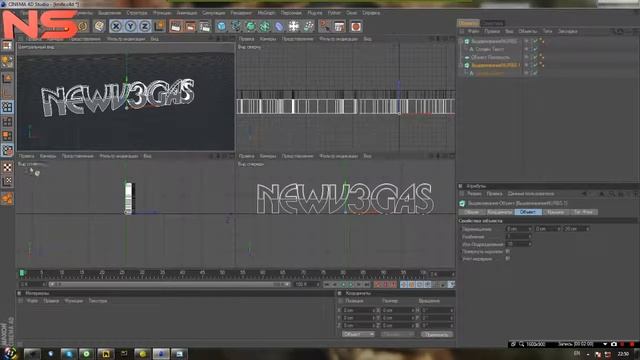Click the screen recorder camera icon

coord(613,344)
